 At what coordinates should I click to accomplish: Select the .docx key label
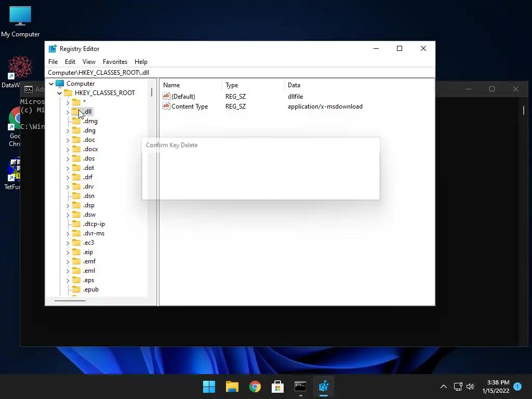click(x=90, y=149)
